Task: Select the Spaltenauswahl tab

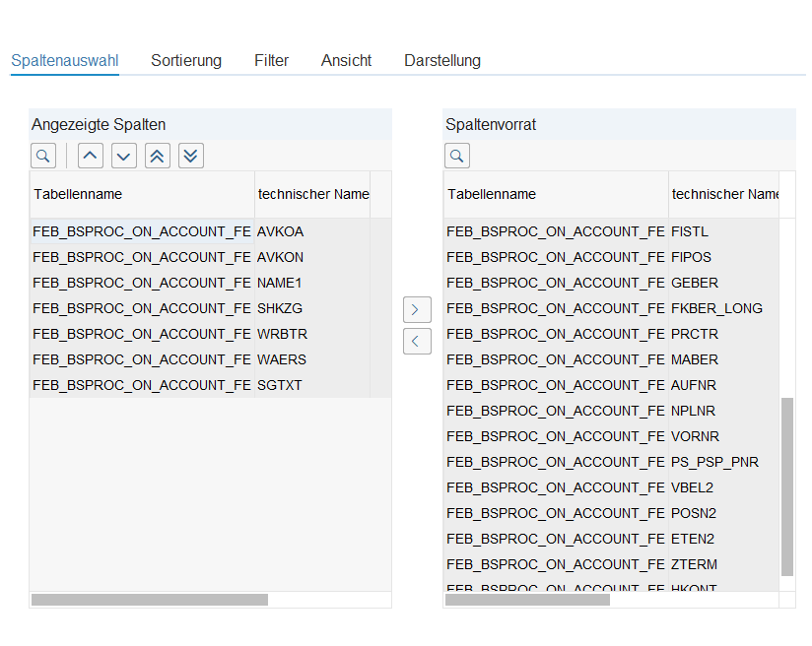Action: coord(65,61)
